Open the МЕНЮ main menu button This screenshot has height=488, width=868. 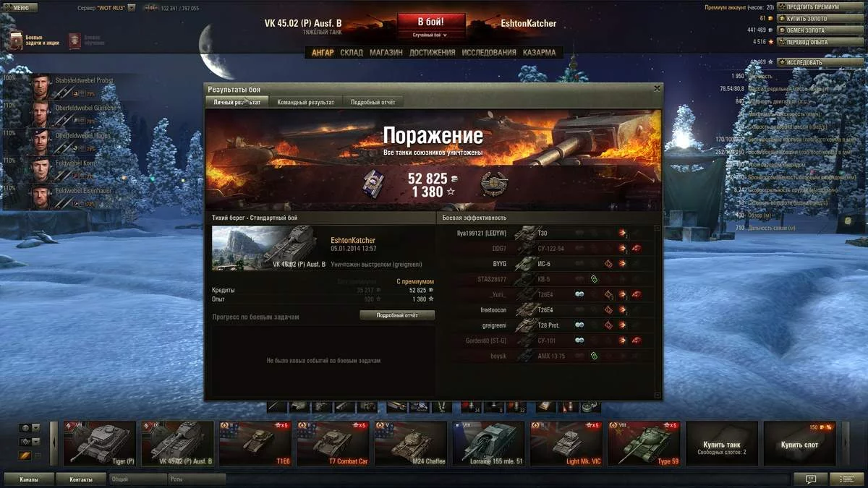coord(20,7)
